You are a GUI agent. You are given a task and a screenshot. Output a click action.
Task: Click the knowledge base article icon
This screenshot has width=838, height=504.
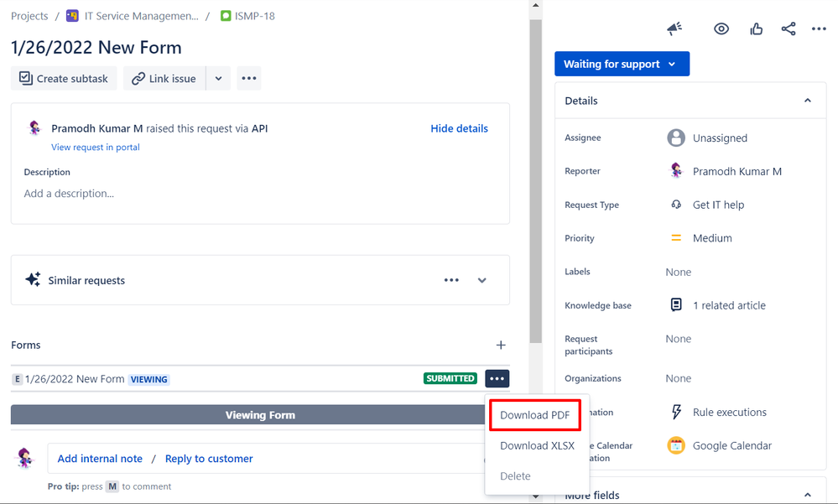(676, 304)
